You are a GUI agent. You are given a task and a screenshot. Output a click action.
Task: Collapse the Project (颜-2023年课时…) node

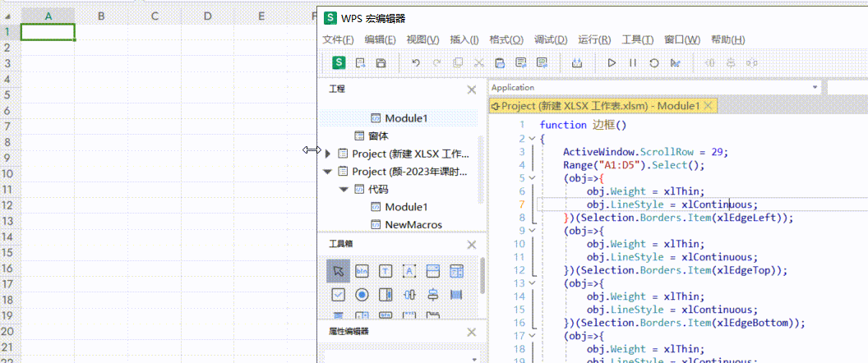328,171
